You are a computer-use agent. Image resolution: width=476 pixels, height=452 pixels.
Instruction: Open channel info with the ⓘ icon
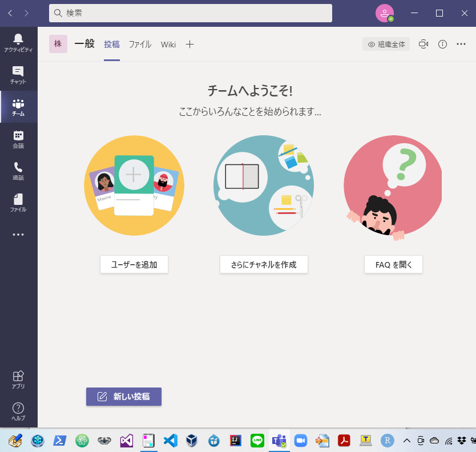(442, 44)
